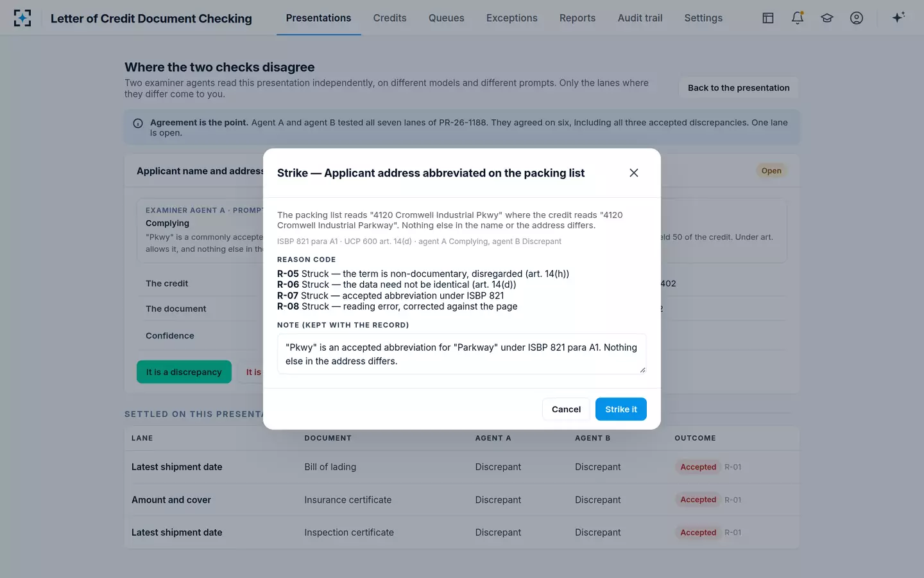Click the R-01 code in the Insurance certificate row
The width and height of the screenshot is (924, 578).
(x=733, y=500)
